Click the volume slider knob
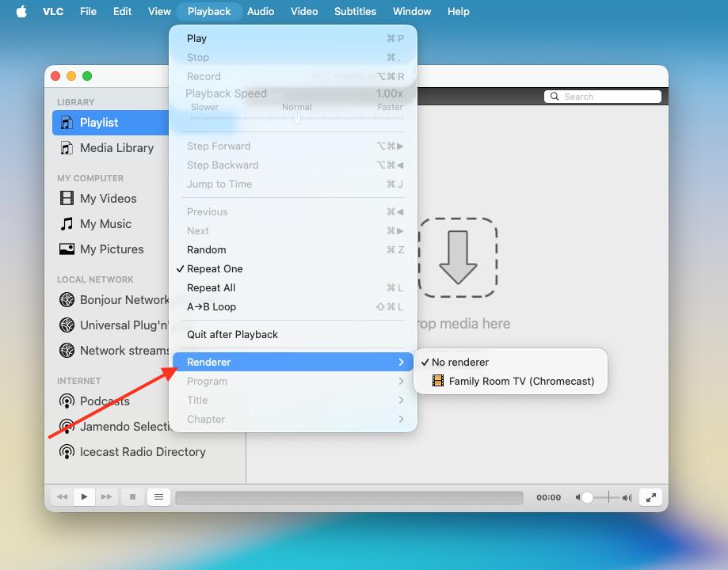This screenshot has height=570, width=728. point(587,498)
